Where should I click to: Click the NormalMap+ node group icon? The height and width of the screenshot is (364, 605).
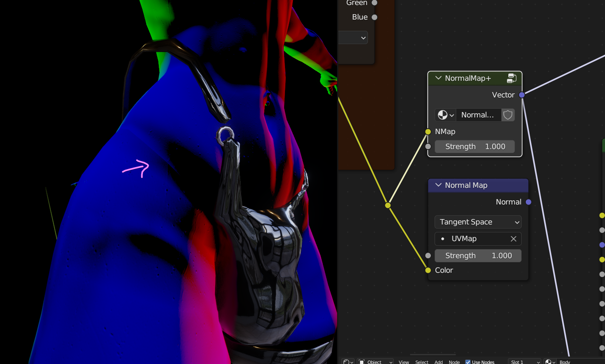[512, 78]
